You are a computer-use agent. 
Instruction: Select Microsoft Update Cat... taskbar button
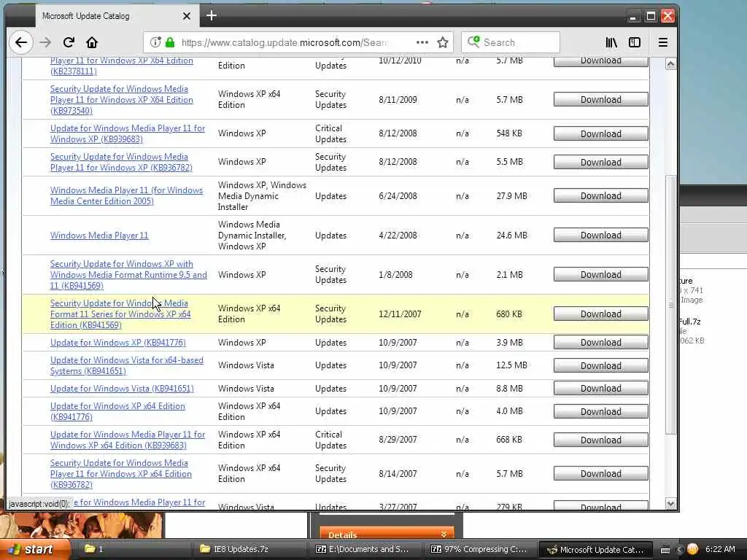click(x=595, y=549)
